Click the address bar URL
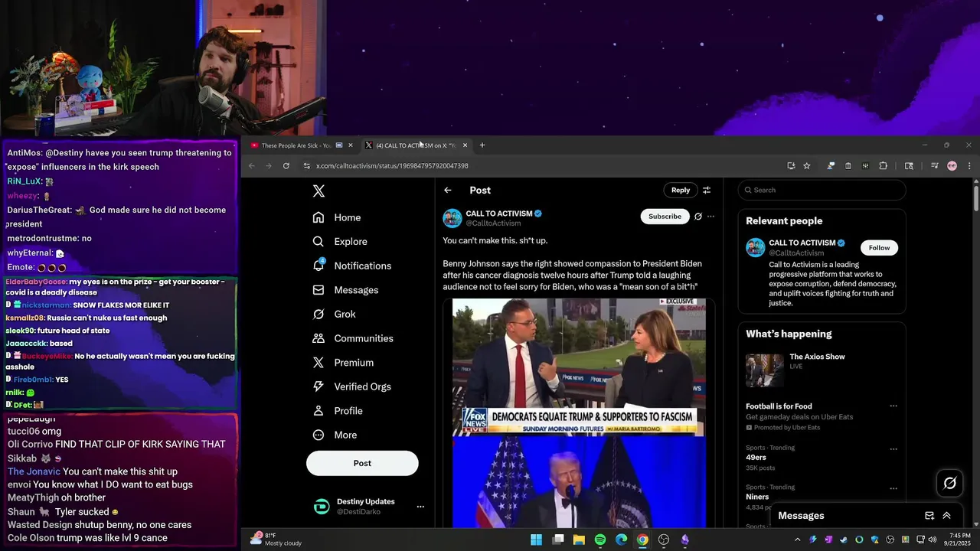Image resolution: width=980 pixels, height=551 pixels. [392, 166]
